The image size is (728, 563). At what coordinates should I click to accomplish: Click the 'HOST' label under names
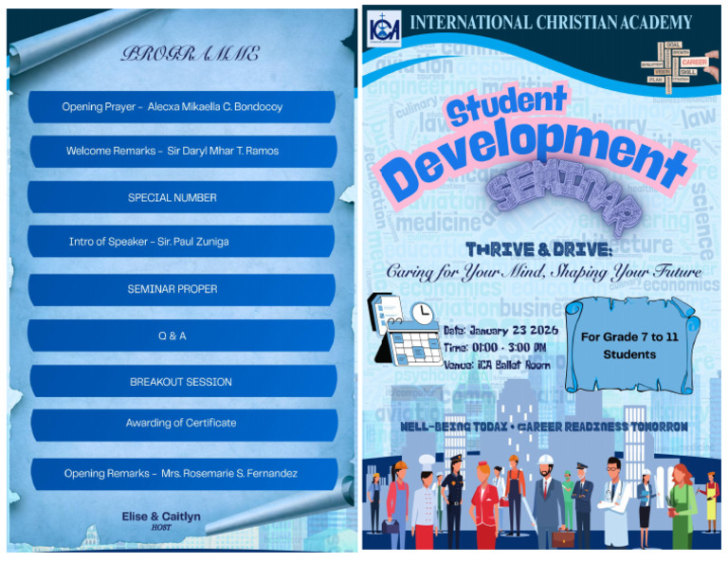[161, 528]
